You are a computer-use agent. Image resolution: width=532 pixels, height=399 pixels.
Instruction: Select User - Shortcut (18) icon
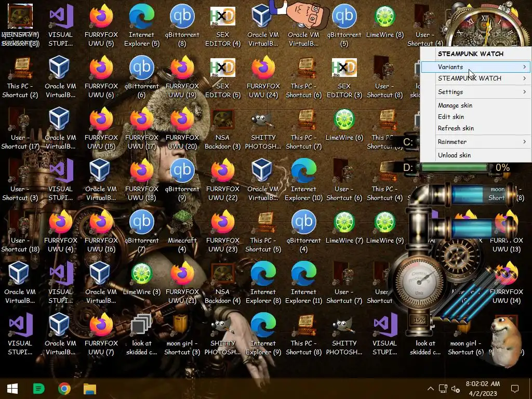[20, 232]
